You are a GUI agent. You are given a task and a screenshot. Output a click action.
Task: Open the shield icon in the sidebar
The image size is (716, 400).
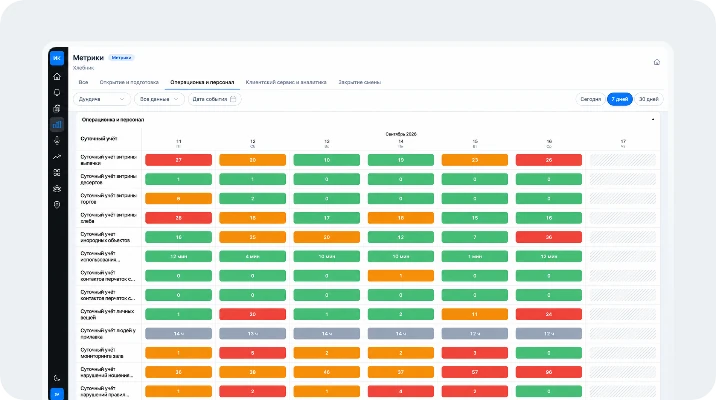point(57,205)
